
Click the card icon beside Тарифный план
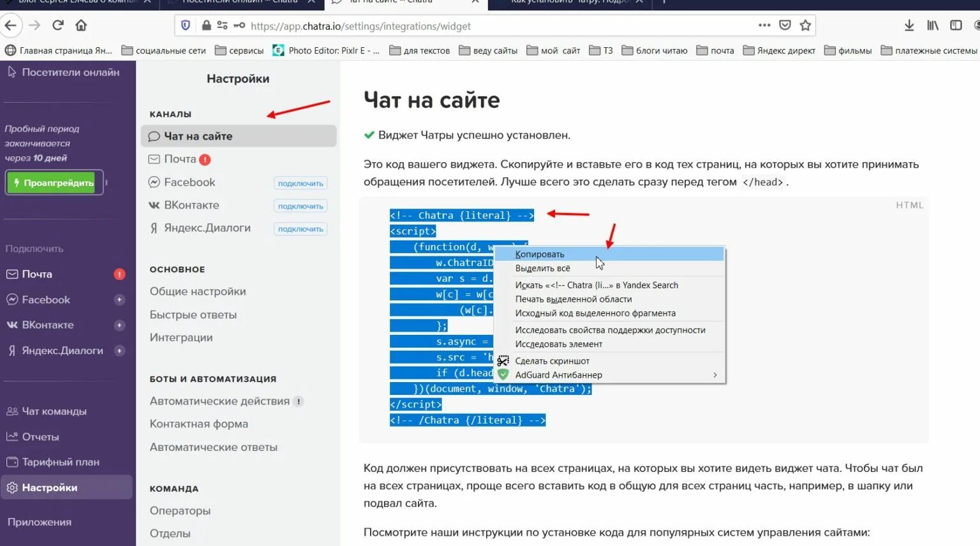tap(11, 462)
